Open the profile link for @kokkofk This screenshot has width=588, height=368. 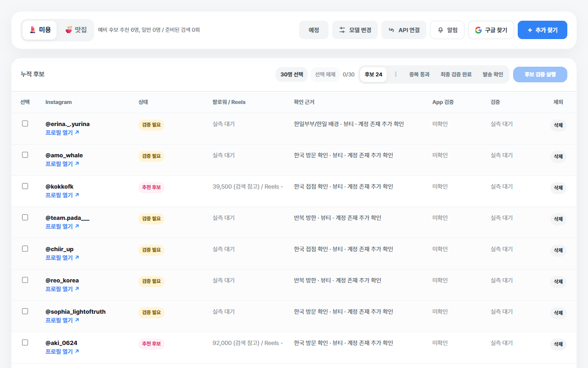pyautogui.click(x=62, y=195)
